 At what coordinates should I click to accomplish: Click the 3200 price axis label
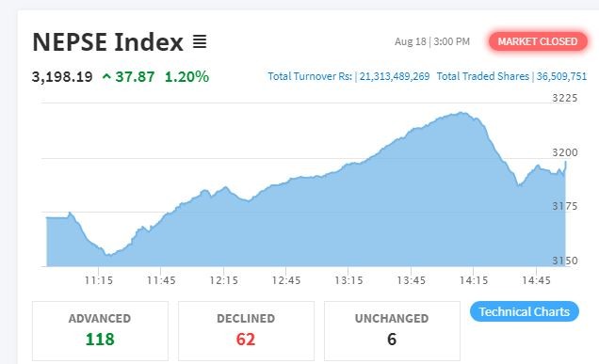tap(564, 152)
